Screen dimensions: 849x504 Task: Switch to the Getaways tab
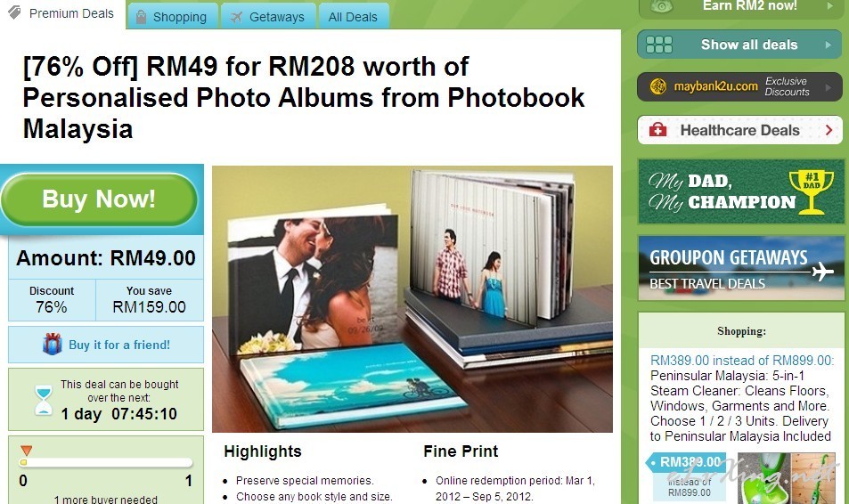pyautogui.click(x=268, y=16)
